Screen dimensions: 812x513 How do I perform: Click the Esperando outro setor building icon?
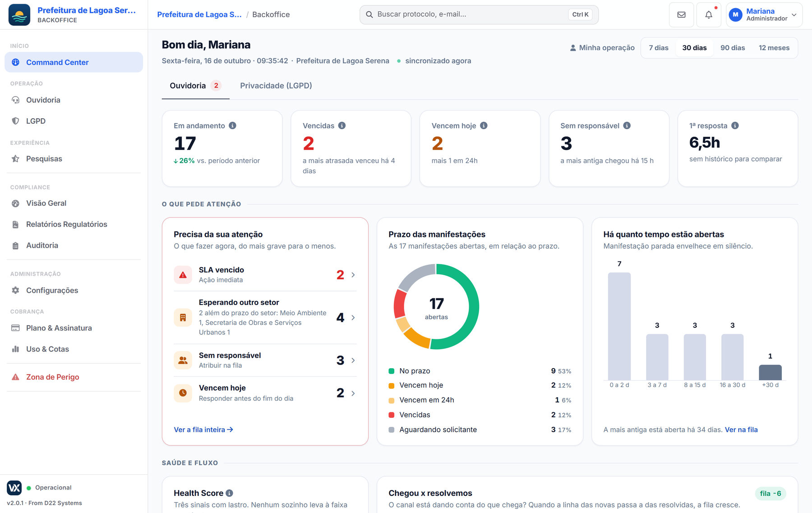[183, 318]
